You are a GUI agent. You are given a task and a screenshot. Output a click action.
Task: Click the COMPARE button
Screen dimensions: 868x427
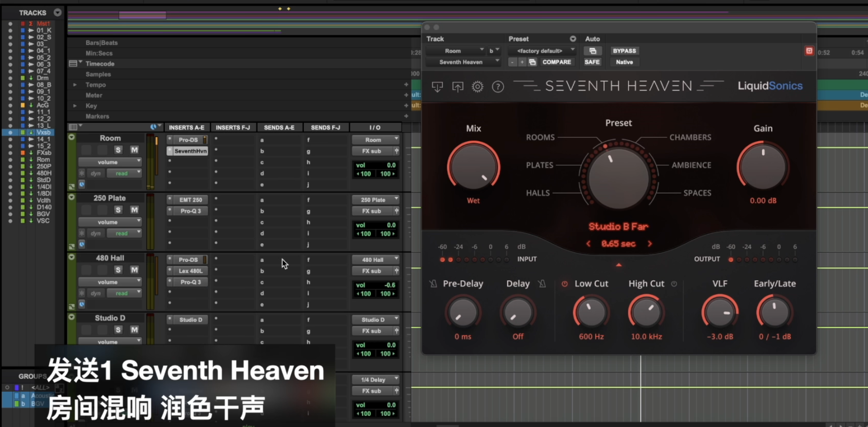click(557, 62)
